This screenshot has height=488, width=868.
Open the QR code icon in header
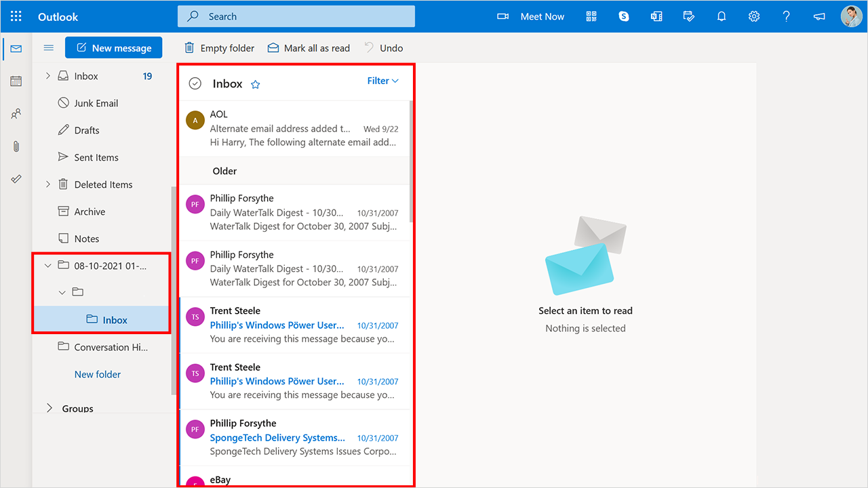[591, 16]
